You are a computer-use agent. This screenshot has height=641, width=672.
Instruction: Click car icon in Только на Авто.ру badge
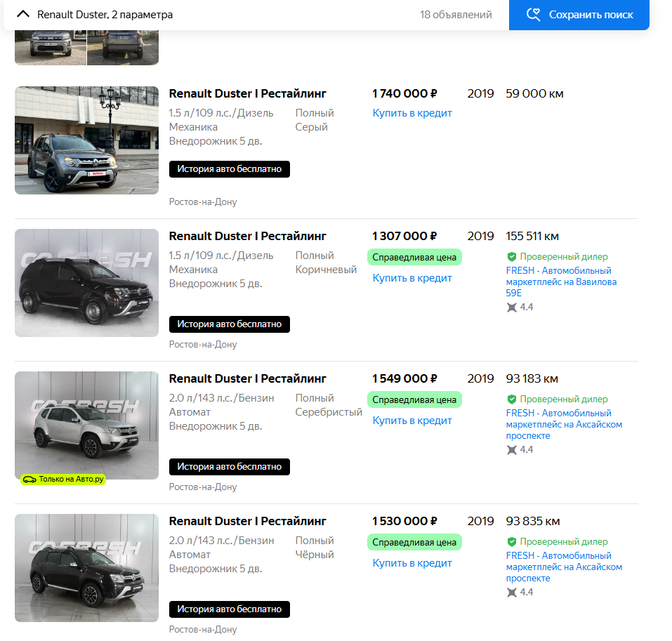pyautogui.click(x=29, y=480)
